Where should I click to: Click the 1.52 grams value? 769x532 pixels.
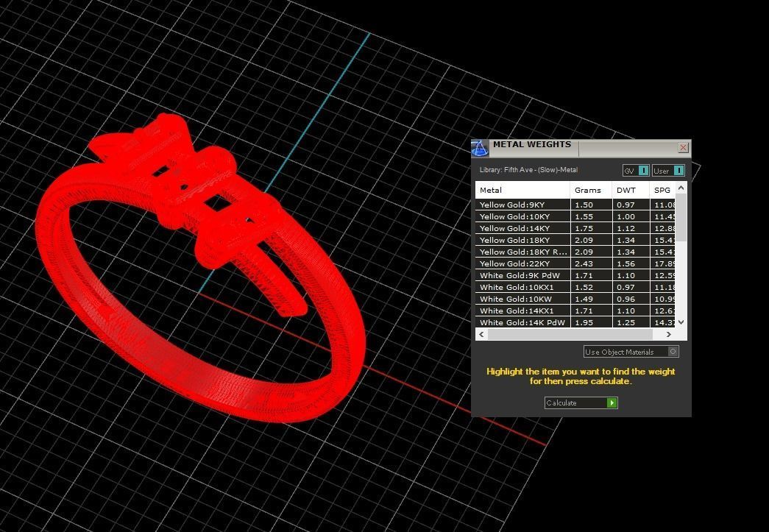coord(584,287)
